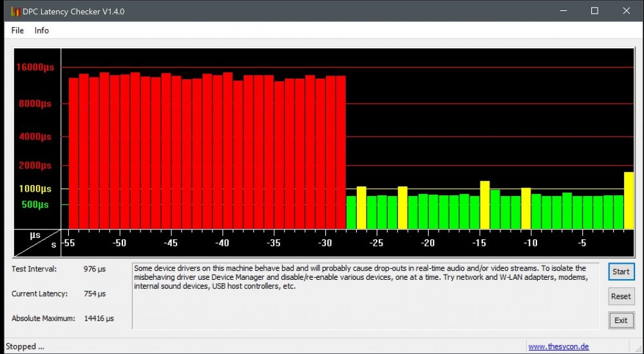
Task: Open the Info menu
Action: coord(41,30)
